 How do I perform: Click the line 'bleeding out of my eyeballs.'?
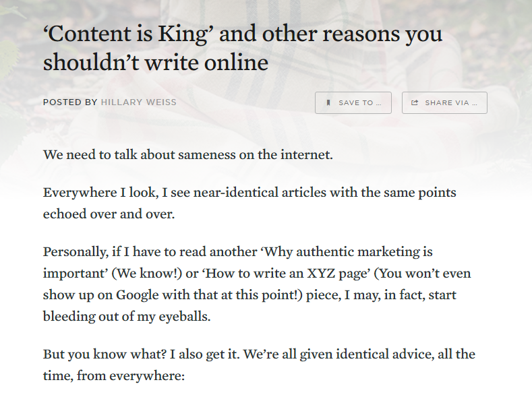[127, 317]
